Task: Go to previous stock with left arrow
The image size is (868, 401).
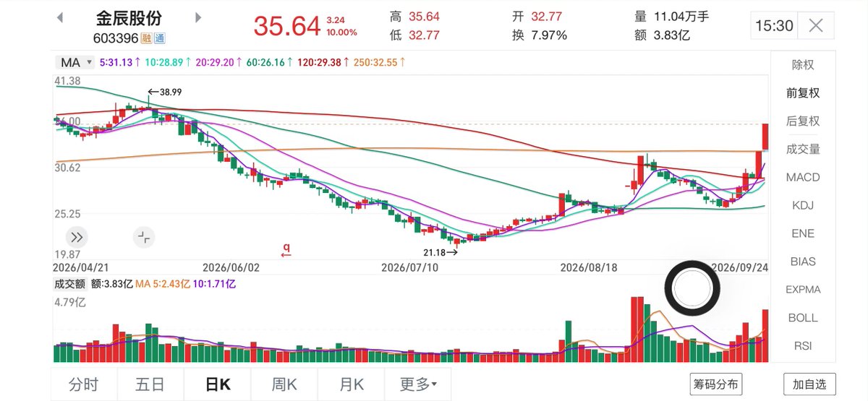Action: point(60,17)
